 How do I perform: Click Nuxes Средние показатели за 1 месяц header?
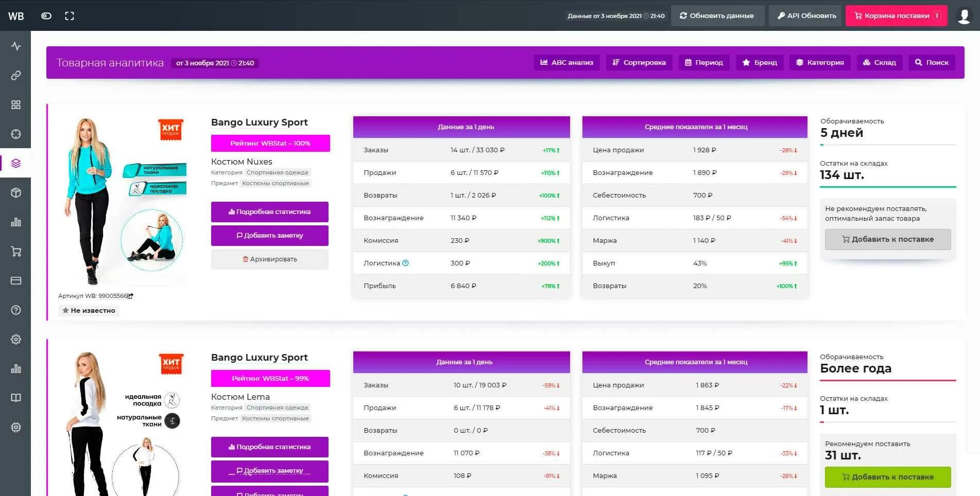(x=695, y=127)
